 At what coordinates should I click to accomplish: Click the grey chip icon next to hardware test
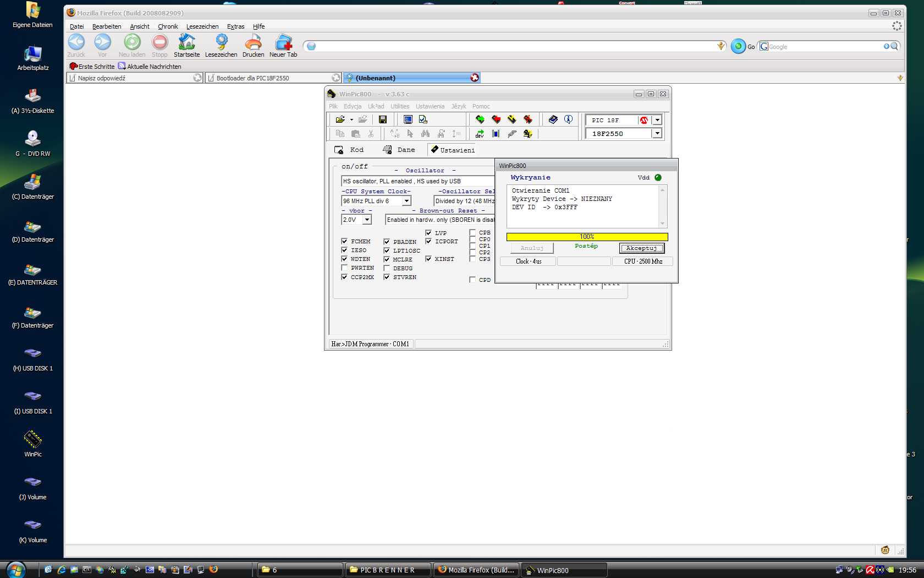(512, 134)
